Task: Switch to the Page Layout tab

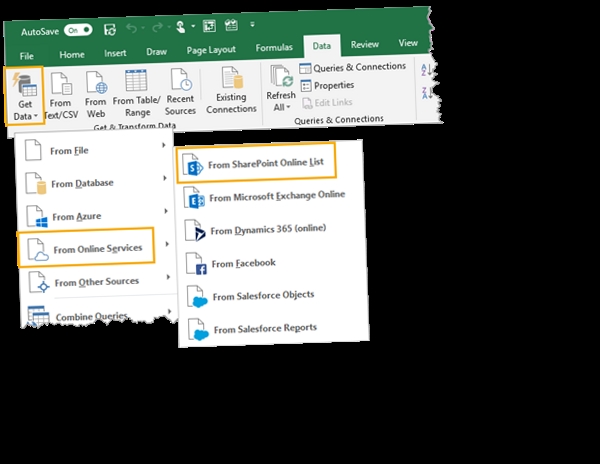Action: pos(211,50)
